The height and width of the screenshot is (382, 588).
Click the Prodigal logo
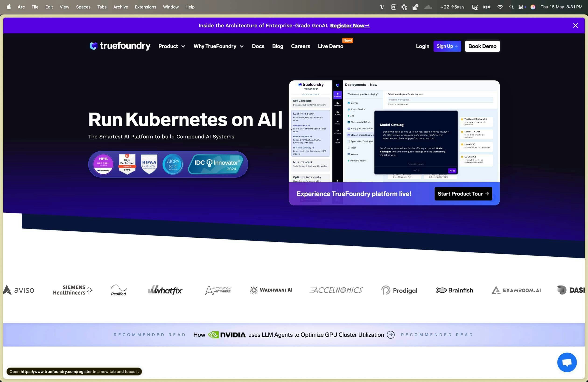pos(399,290)
